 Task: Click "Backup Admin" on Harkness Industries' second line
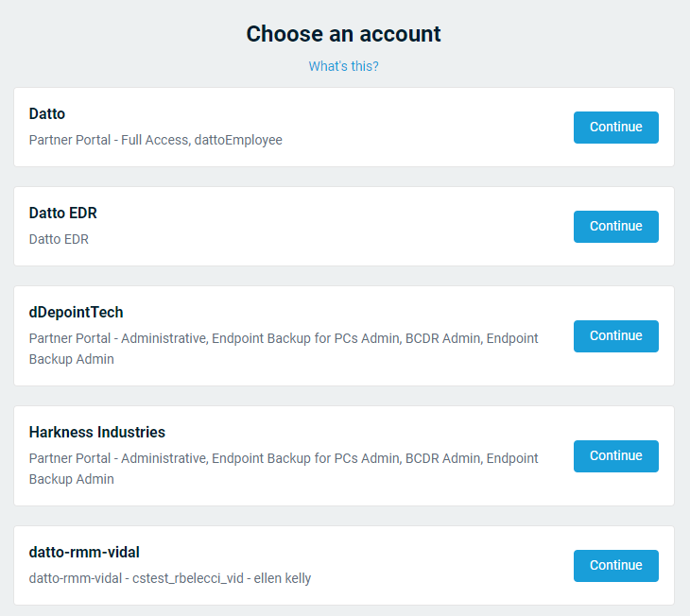(71, 479)
